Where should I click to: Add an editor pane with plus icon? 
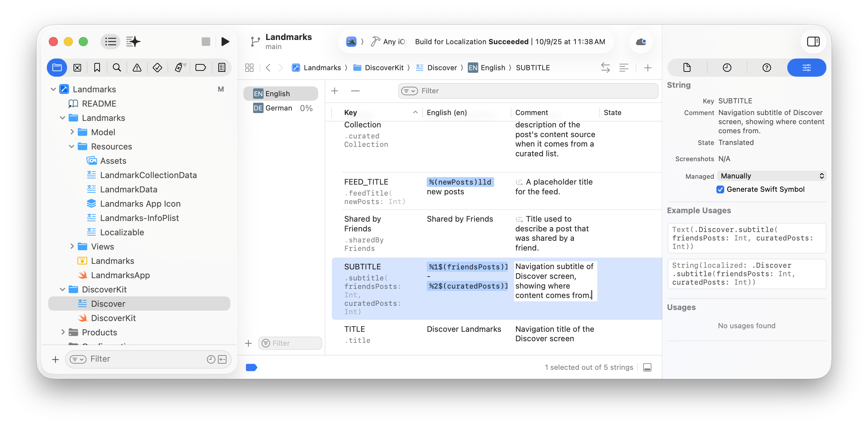tap(647, 68)
